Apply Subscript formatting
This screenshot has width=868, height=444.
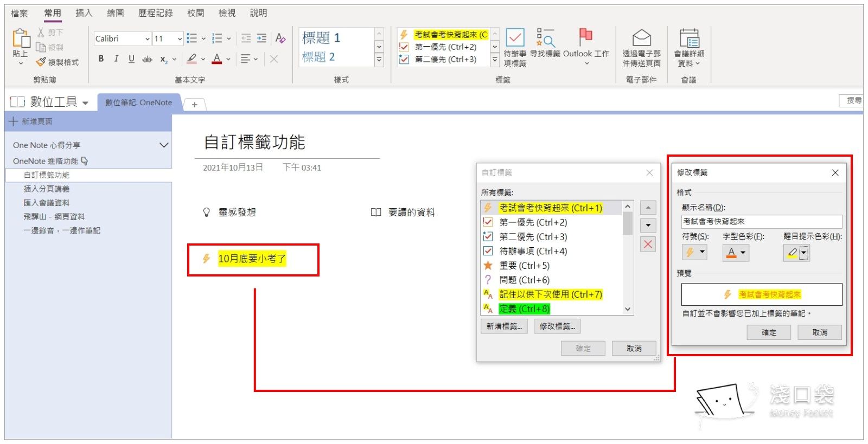163,59
